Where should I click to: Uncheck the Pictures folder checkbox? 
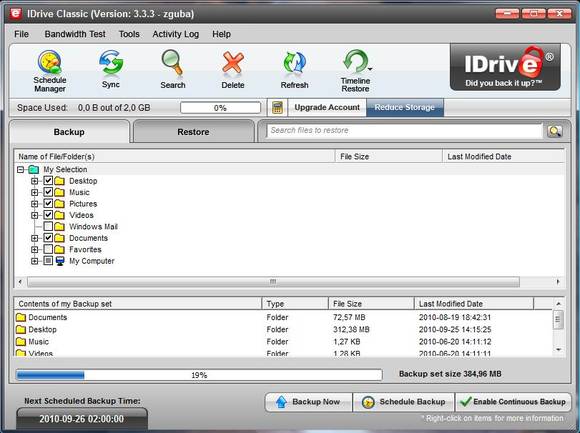[48, 203]
